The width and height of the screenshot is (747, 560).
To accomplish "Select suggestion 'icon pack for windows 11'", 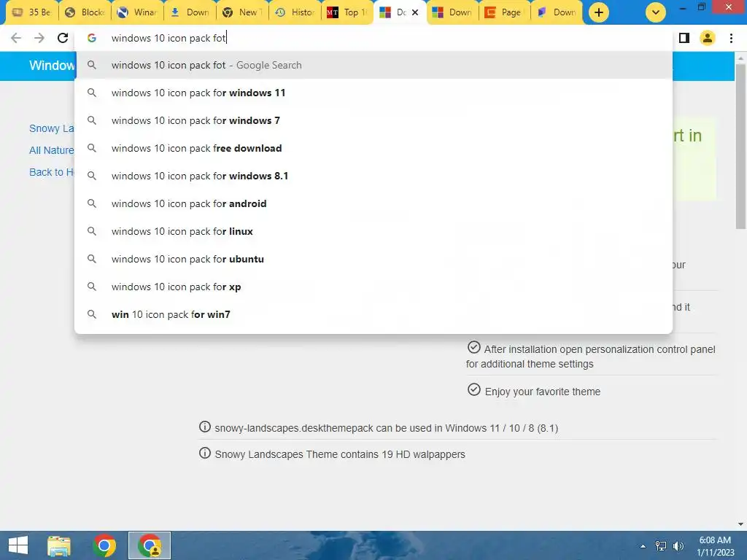I will (373, 93).
